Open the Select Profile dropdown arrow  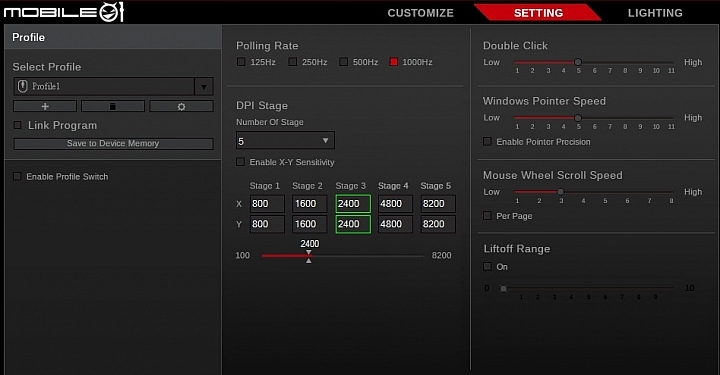click(x=204, y=86)
